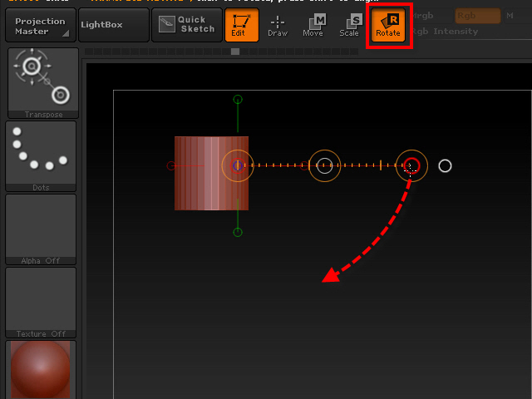Click the middle transpose line circle
Image resolution: width=532 pixels, height=399 pixels.
tap(325, 166)
